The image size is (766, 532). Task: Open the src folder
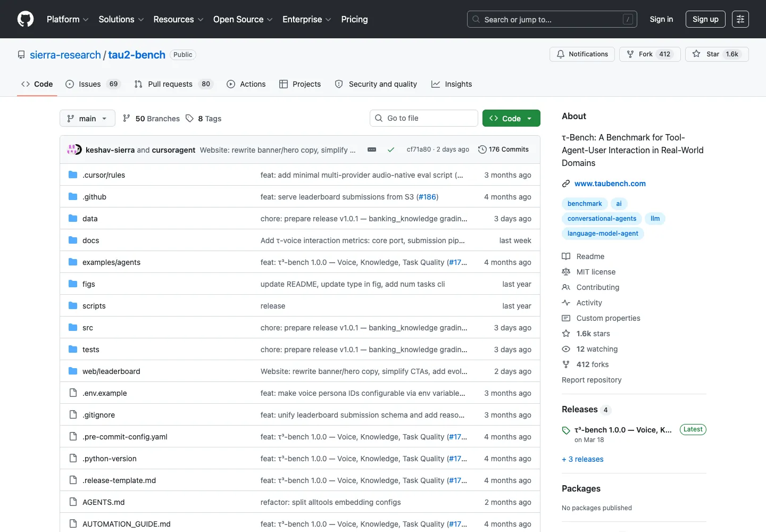click(x=88, y=328)
